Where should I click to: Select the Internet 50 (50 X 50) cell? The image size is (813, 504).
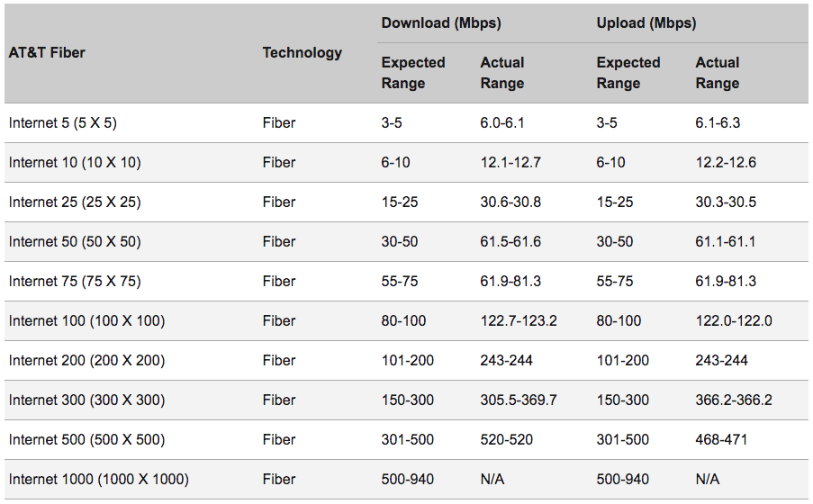(x=75, y=242)
